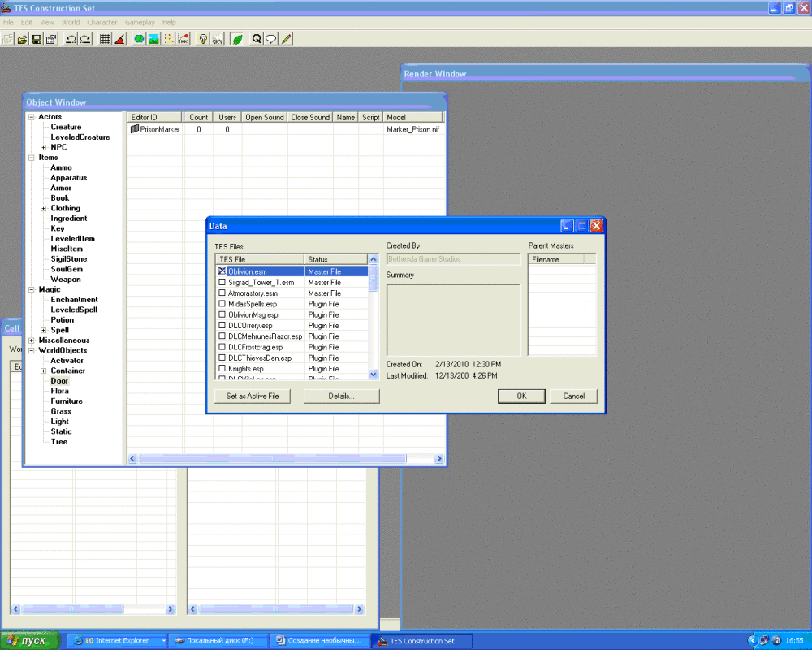Check the DLCFrostcrag.esp checkbox
This screenshot has width=812, height=650.
(222, 347)
